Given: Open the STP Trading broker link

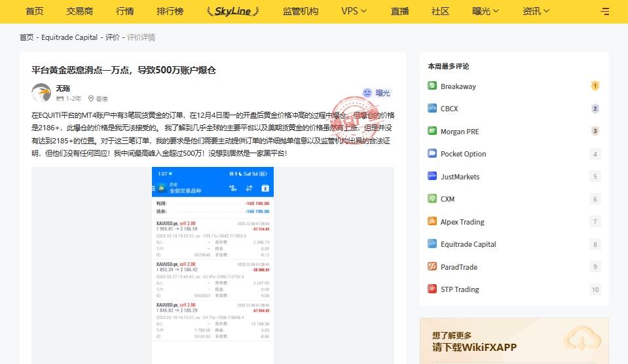Looking at the screenshot, I should pyautogui.click(x=460, y=289).
